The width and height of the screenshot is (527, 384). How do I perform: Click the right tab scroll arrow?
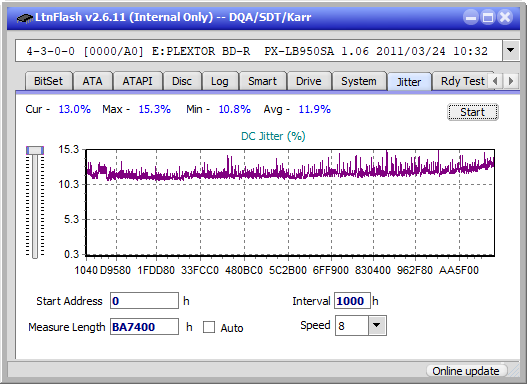(511, 81)
